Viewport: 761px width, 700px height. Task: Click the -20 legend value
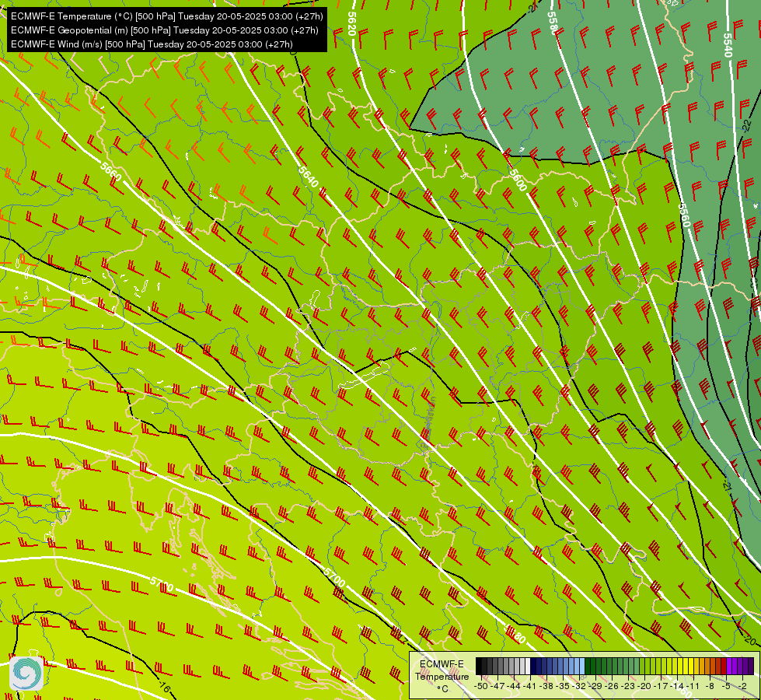click(644, 686)
